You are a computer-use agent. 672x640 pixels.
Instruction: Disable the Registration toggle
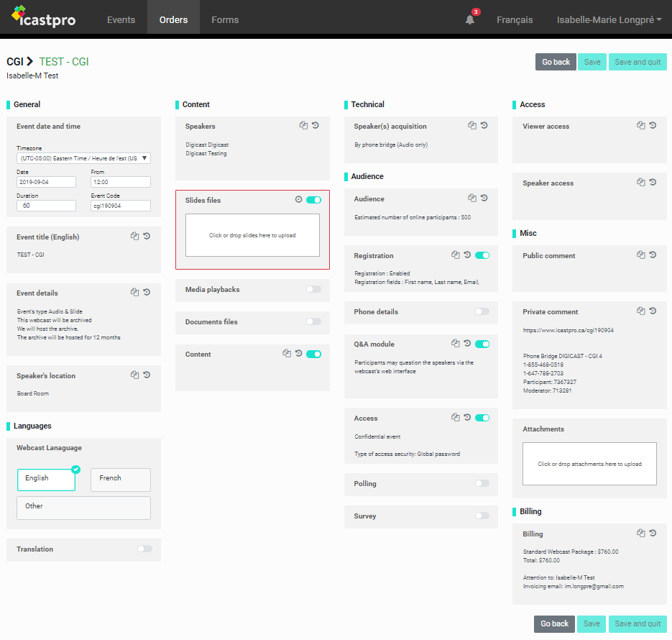point(482,255)
